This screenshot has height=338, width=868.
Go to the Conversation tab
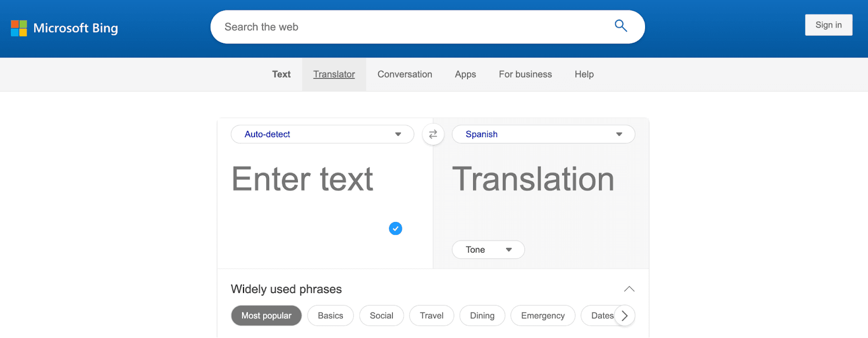coord(405,74)
